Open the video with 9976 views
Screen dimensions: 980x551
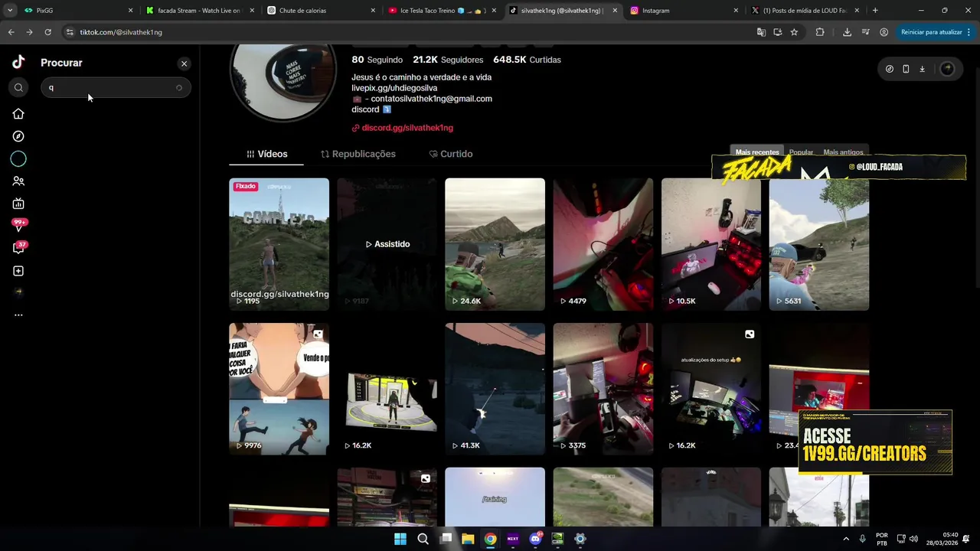tap(279, 389)
